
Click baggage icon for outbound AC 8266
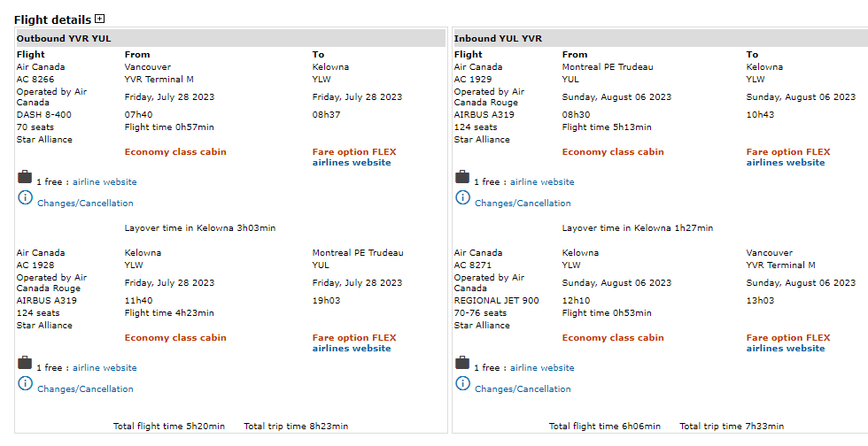pos(25,178)
